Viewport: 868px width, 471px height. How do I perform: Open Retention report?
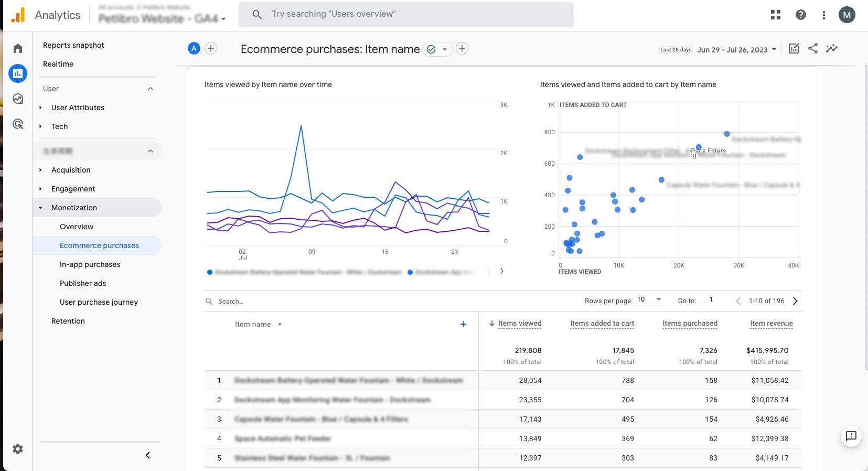(68, 321)
